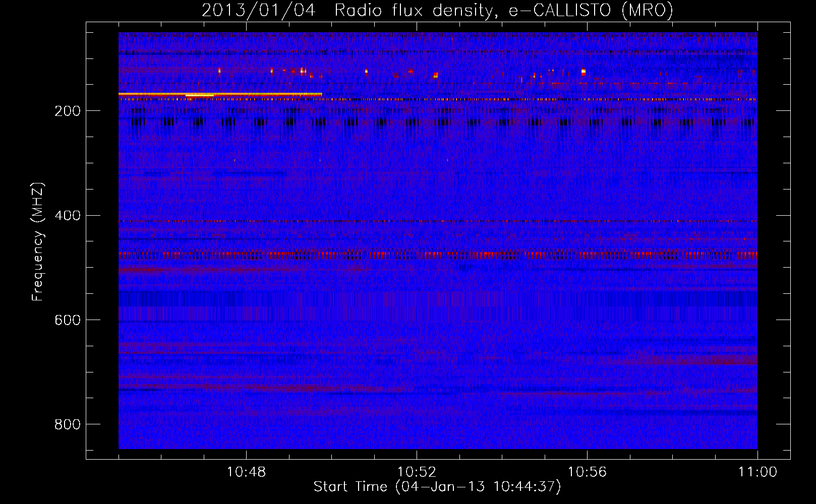This screenshot has height=504, width=816.
Task: Click the bright yellow emission band near 170 MHz
Action: tap(220, 94)
